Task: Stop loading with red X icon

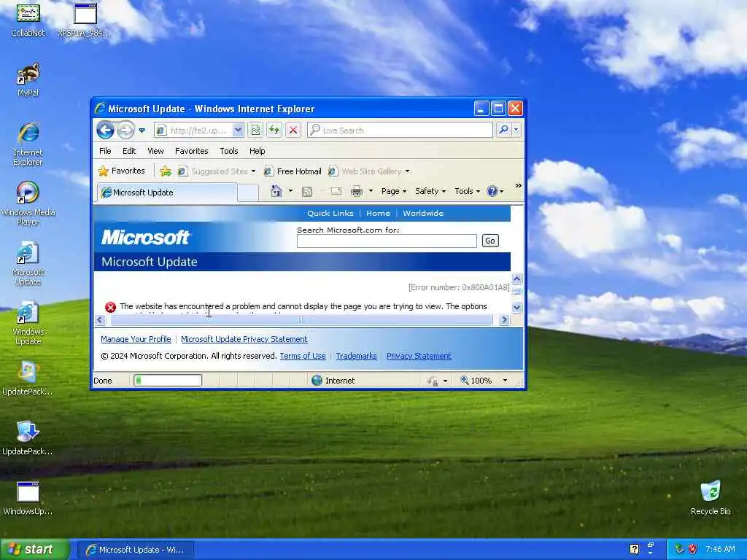Action: (x=293, y=130)
